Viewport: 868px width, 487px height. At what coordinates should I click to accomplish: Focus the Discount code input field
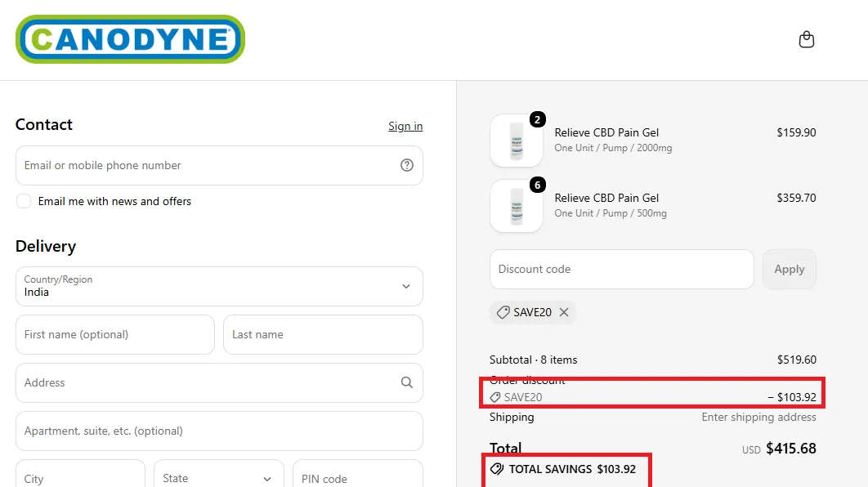pos(622,269)
